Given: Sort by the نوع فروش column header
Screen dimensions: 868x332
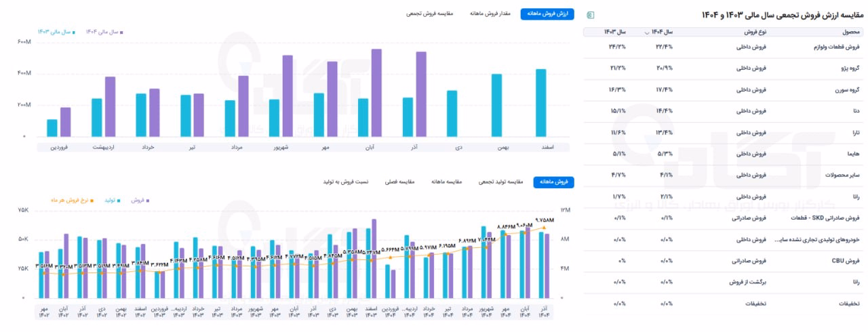Looking at the screenshot, I should point(755,32).
